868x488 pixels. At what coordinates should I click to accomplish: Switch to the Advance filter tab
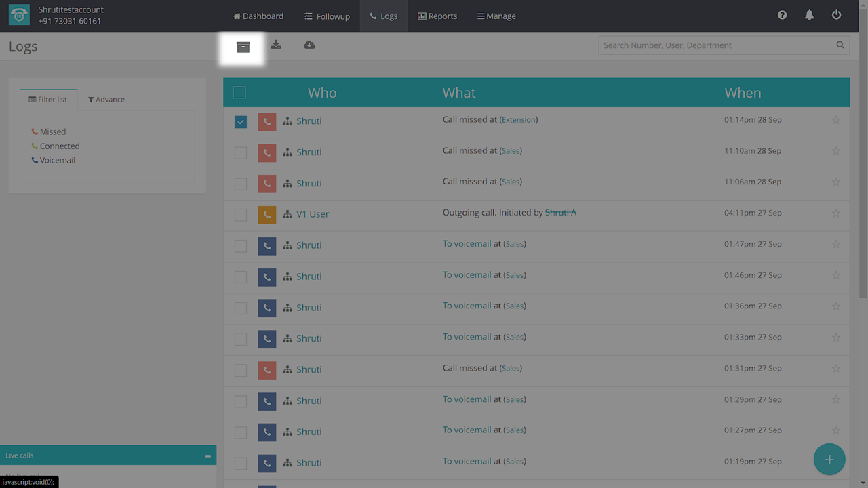(x=106, y=100)
